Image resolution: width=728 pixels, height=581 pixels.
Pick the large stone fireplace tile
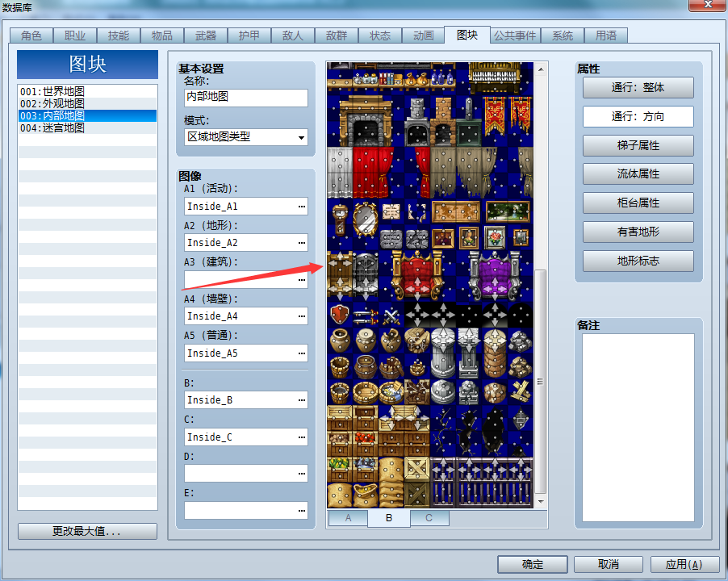pos(366,121)
